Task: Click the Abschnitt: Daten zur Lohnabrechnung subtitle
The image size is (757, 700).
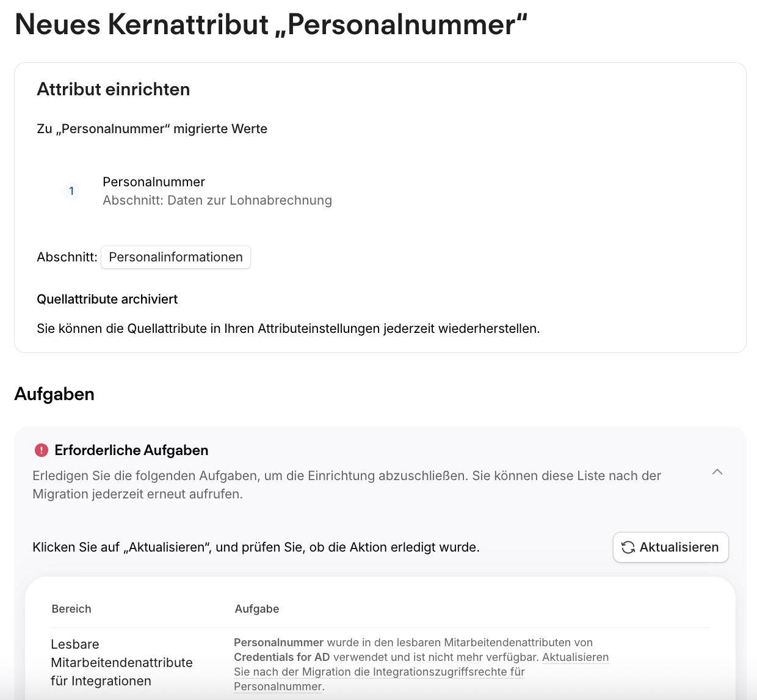Action: click(217, 200)
